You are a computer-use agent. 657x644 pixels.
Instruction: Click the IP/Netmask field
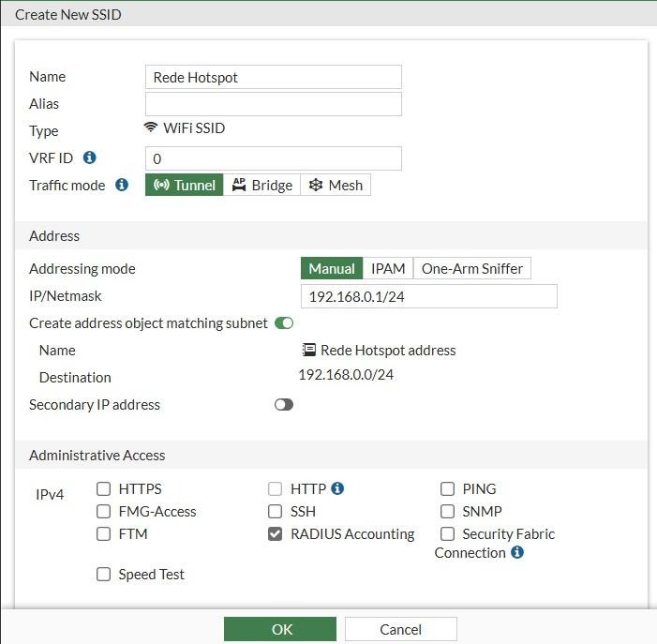click(x=428, y=296)
